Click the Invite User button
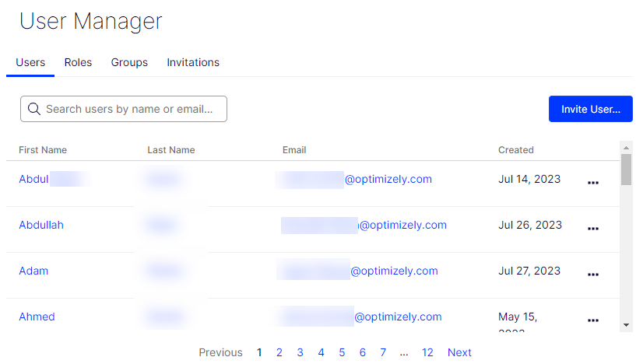The width and height of the screenshot is (636, 364). [x=591, y=109]
